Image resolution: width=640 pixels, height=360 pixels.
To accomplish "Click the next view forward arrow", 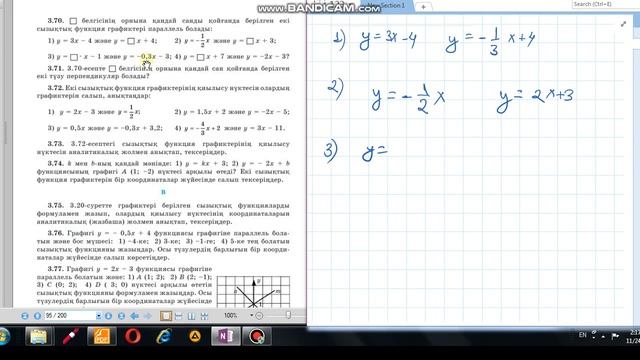I will coord(147,316).
